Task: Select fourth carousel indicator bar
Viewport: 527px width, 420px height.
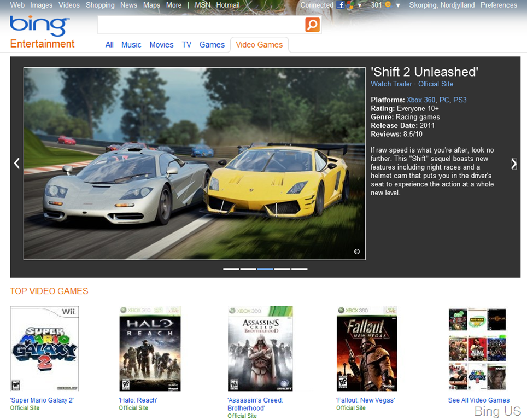Action: click(282, 269)
